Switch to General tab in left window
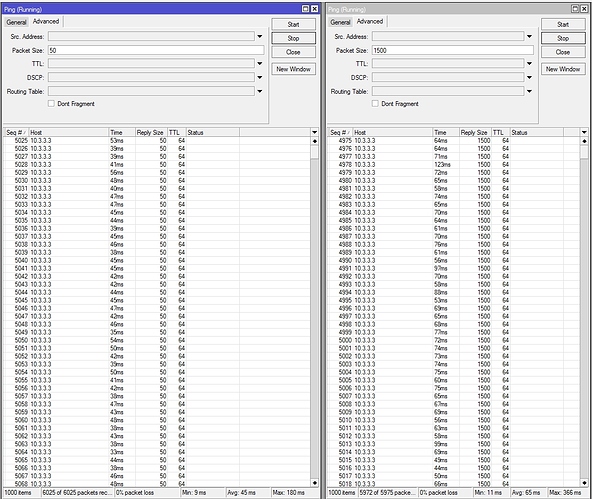Screen dimensions: 592x499 tap(16, 22)
